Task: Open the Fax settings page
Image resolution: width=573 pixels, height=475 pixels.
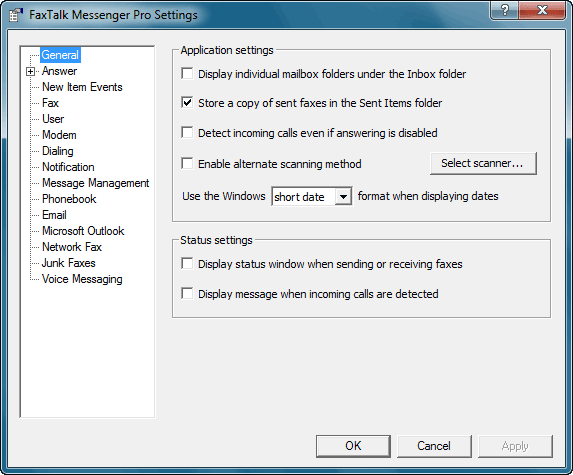Action: 50,103
